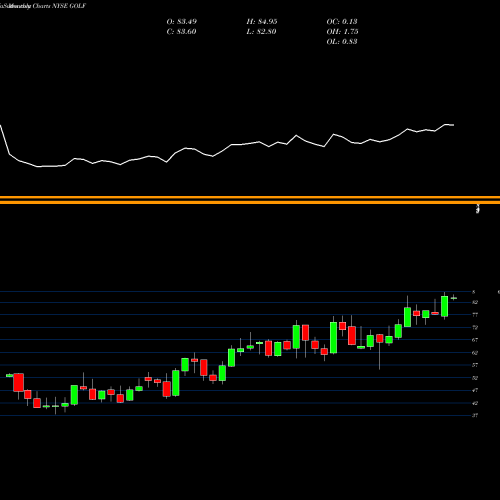Click the OC value 0.13
Screen dimensions: 500x500
(x=342, y=22)
